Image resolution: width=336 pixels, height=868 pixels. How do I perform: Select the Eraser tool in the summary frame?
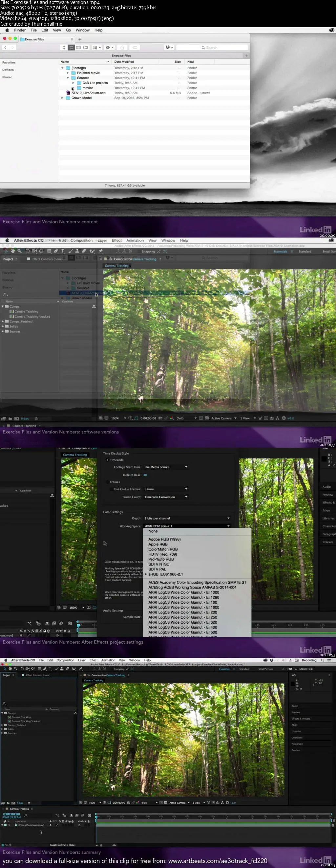(68, 669)
